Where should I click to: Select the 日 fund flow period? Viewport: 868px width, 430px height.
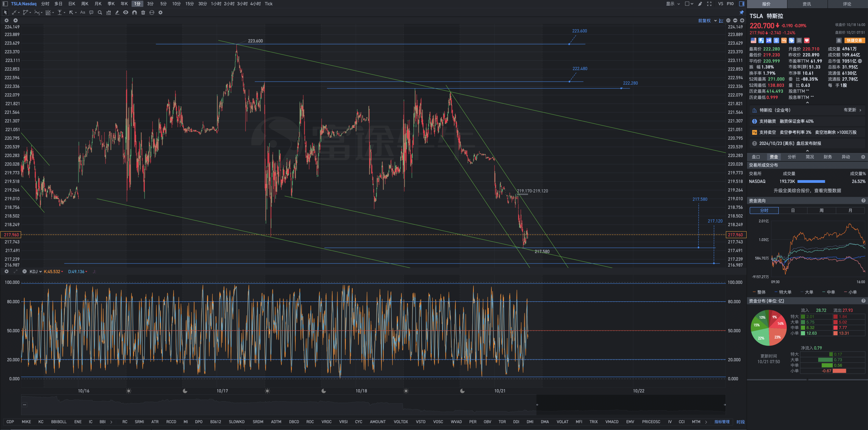tap(793, 211)
